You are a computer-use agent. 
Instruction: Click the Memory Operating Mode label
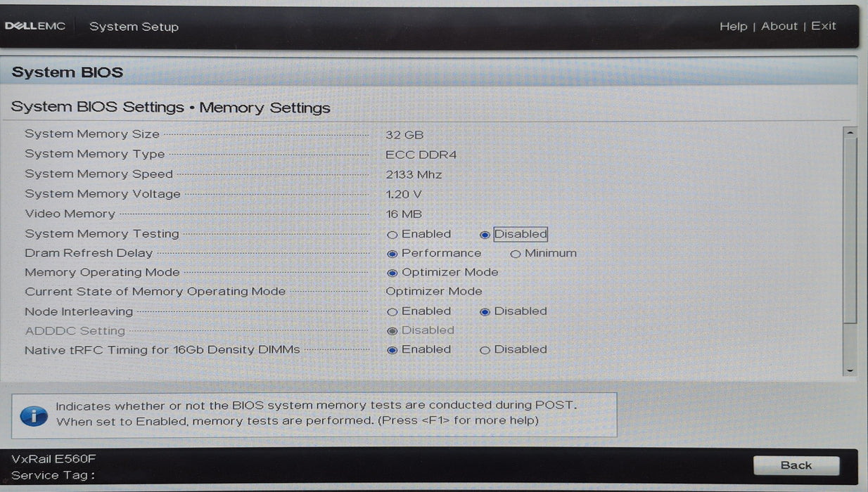[x=102, y=272]
